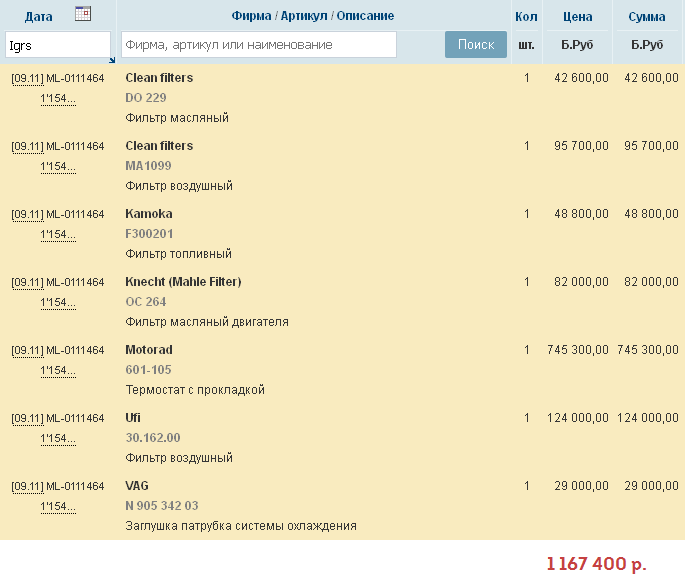Image resolution: width=685 pixels, height=575 pixels.
Task: Sort by Фирма column header
Action: pos(251,16)
